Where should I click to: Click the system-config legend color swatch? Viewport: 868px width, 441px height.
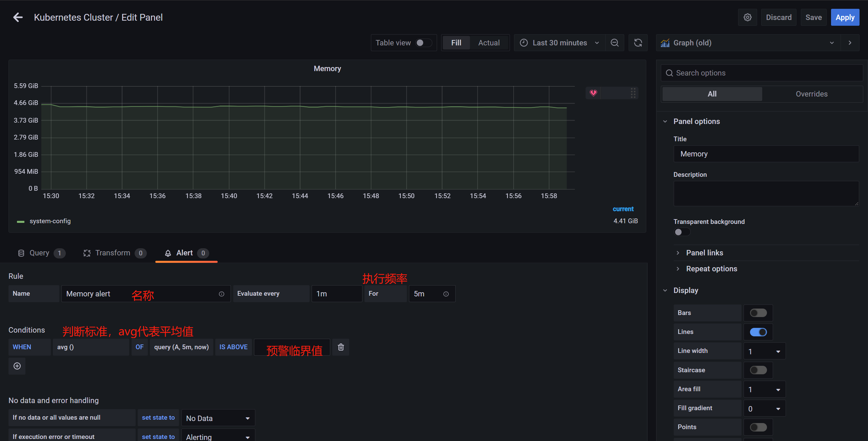coord(21,222)
